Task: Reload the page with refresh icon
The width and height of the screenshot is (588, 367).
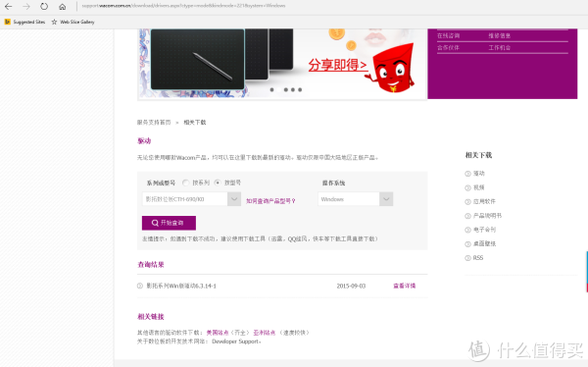Action: coord(44,7)
